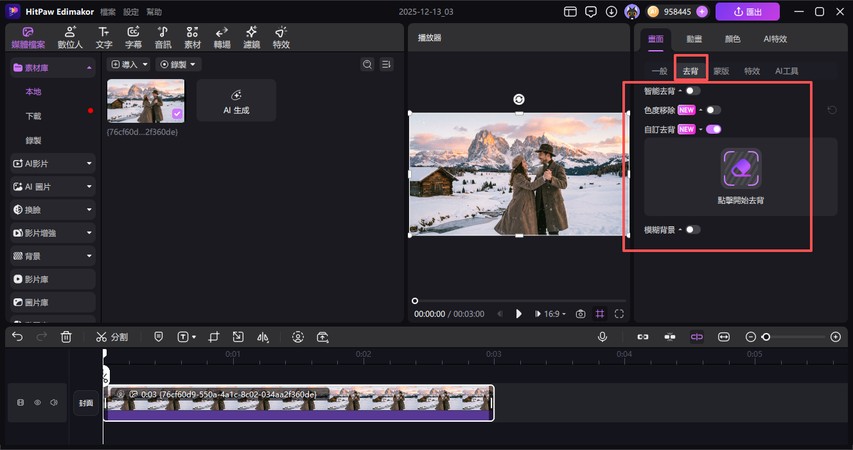Click the 匯出 export button
This screenshot has height=450, width=853.
[x=747, y=12]
